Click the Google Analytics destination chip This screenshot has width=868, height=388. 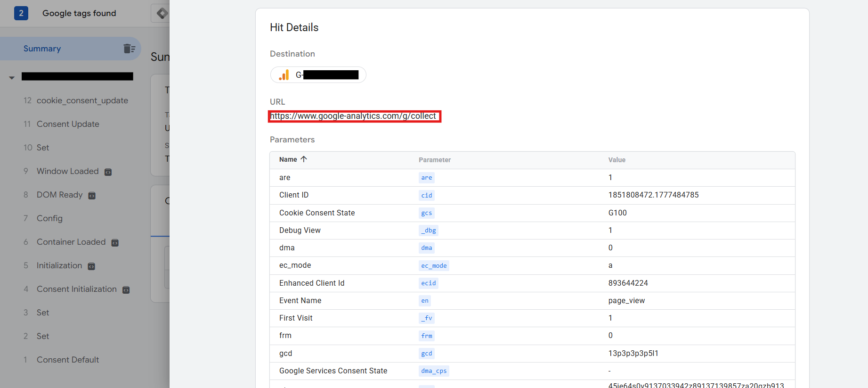click(x=318, y=75)
